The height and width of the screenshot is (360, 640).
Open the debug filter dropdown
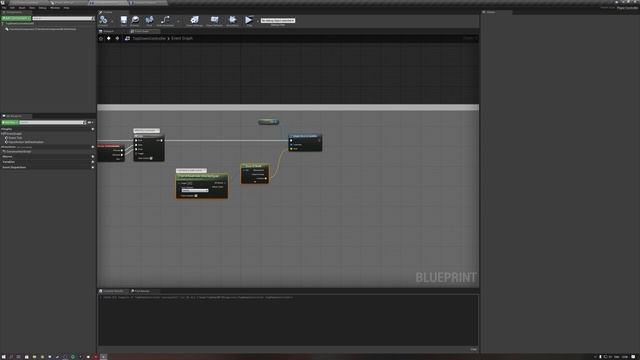click(x=278, y=20)
